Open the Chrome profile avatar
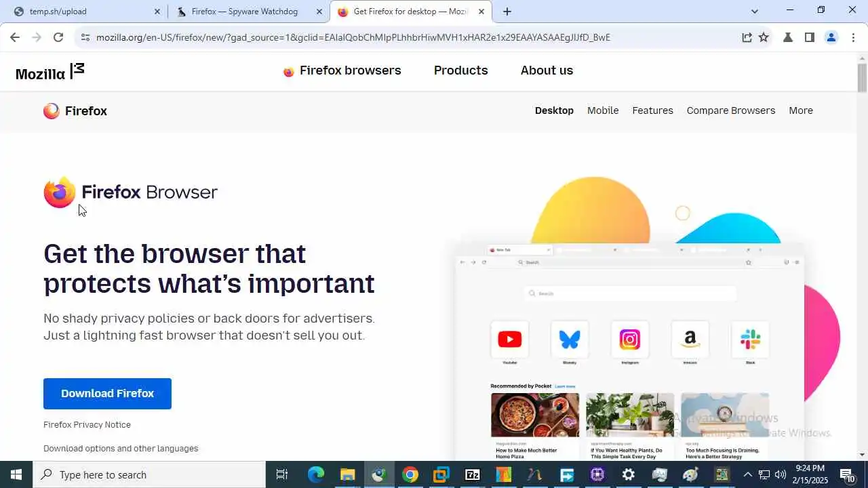This screenshot has width=868, height=488. tap(831, 37)
